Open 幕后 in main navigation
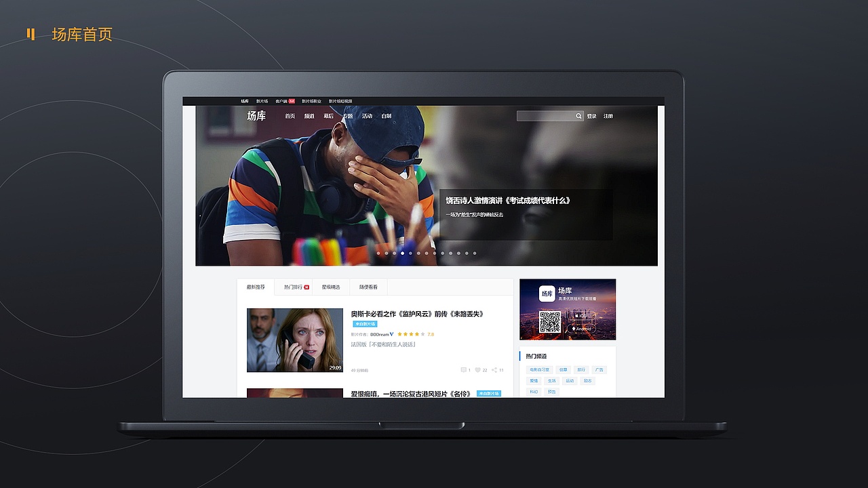 (x=328, y=116)
